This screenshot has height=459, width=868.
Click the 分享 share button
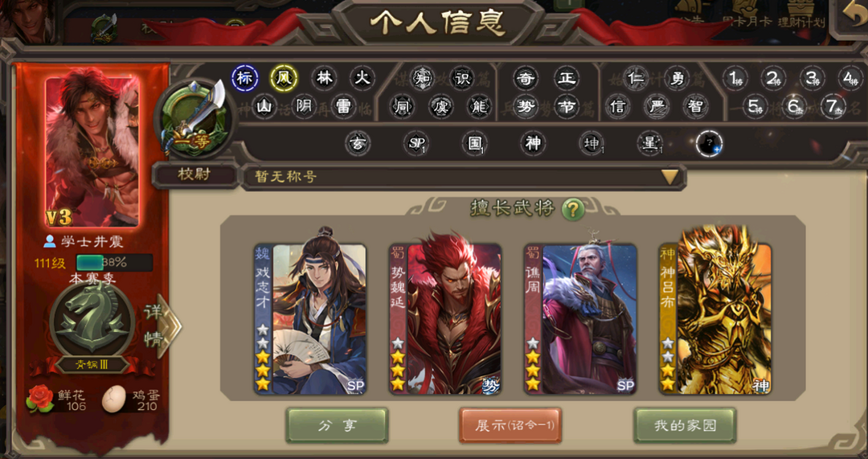[337, 425]
